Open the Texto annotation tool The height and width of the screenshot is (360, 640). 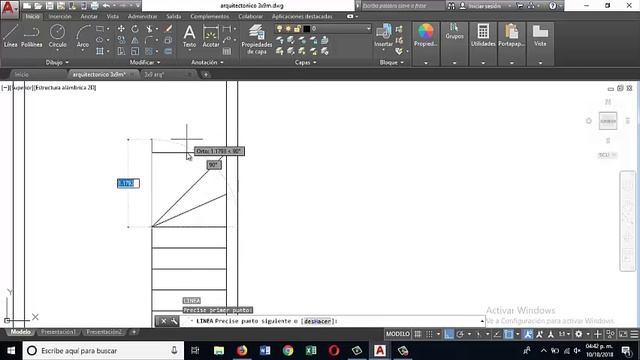tap(189, 36)
